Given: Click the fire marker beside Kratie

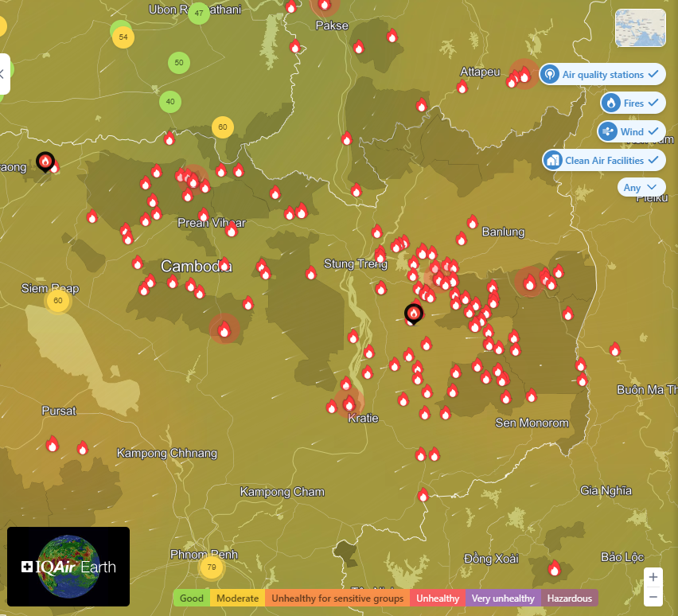Looking at the screenshot, I should 349,404.
